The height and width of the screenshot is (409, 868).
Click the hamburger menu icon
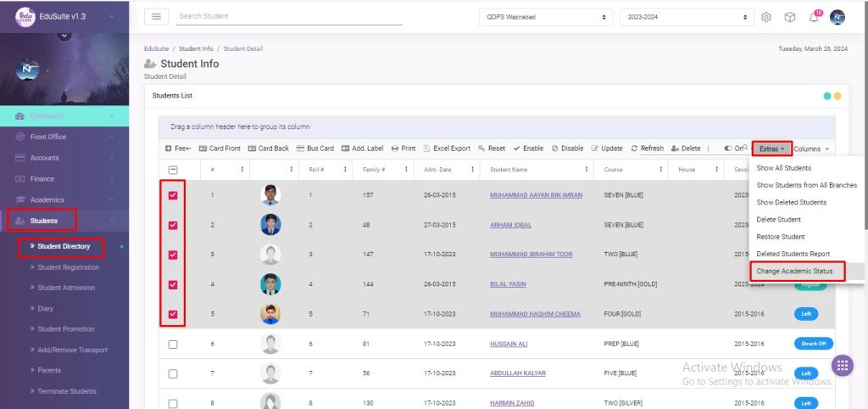pos(157,17)
